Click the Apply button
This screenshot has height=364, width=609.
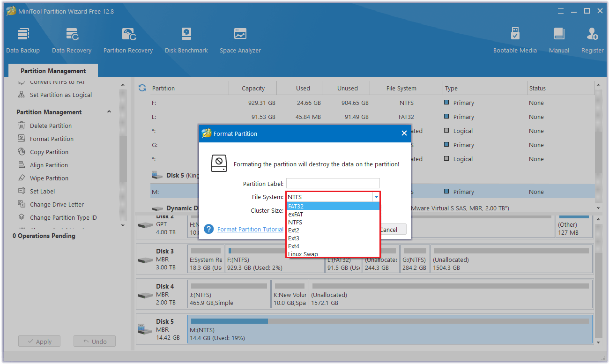[x=39, y=342]
